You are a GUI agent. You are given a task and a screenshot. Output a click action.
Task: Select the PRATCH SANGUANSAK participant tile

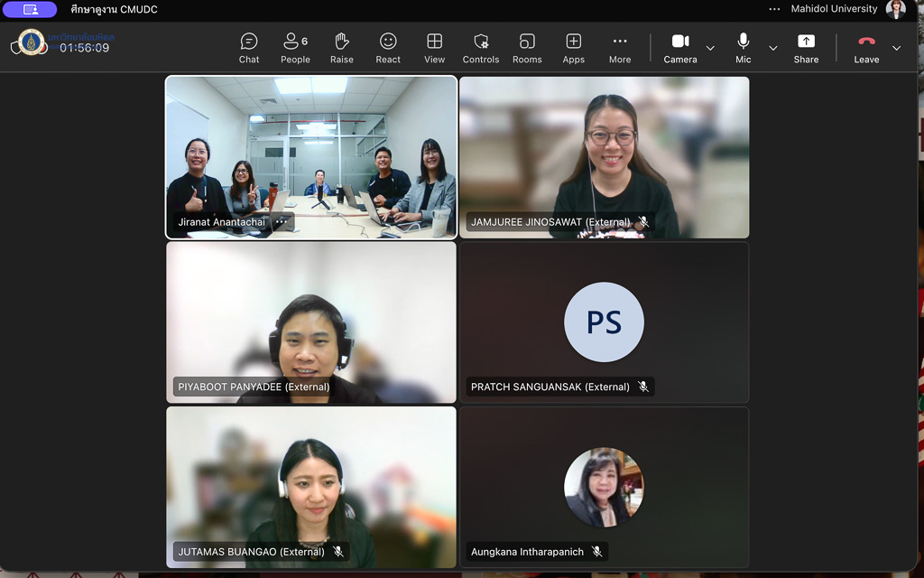(x=604, y=322)
